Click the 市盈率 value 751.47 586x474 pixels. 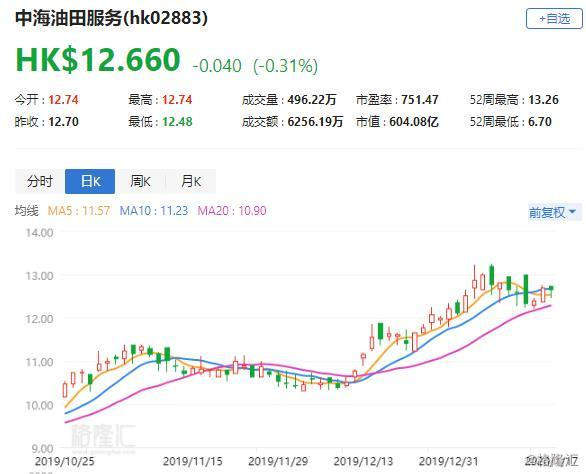[x=420, y=100]
